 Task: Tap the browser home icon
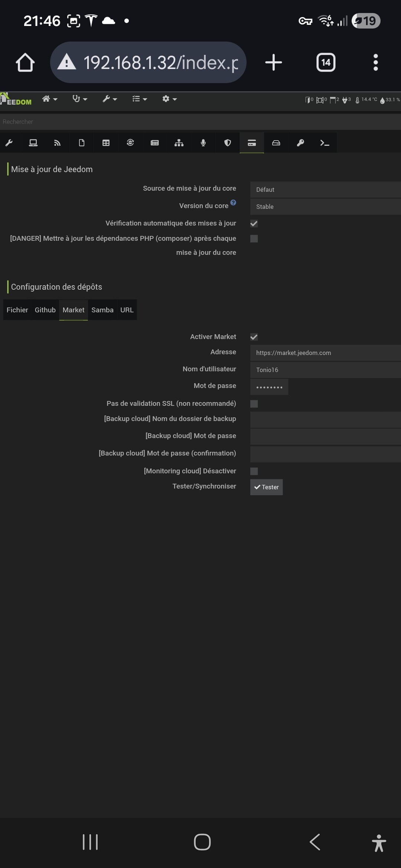[25, 62]
